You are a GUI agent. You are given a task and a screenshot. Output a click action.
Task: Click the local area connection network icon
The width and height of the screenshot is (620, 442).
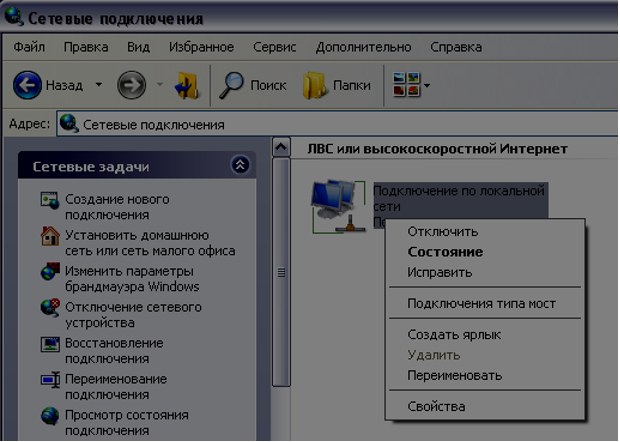click(337, 205)
